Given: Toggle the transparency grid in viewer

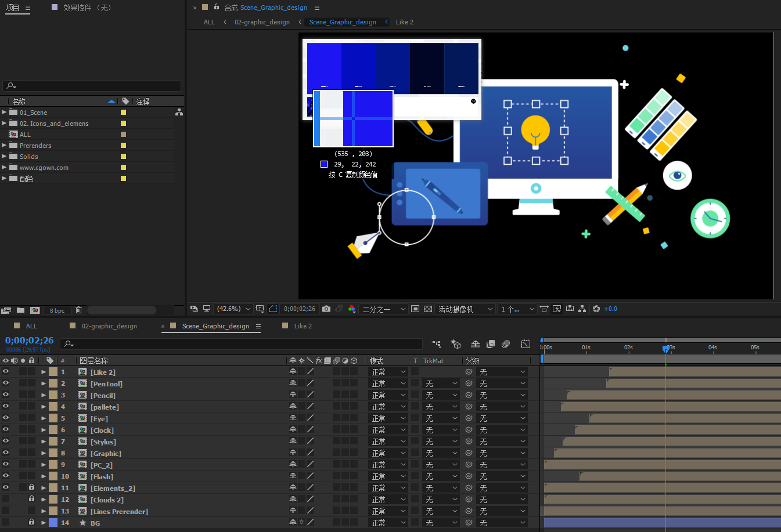Looking at the screenshot, I should coord(428,309).
